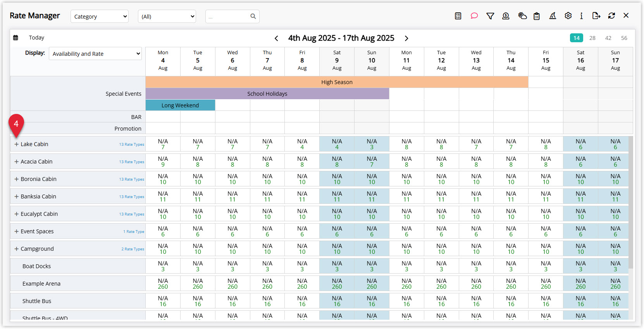
Task: Select the Long Weekend event bar
Action: coord(180,105)
